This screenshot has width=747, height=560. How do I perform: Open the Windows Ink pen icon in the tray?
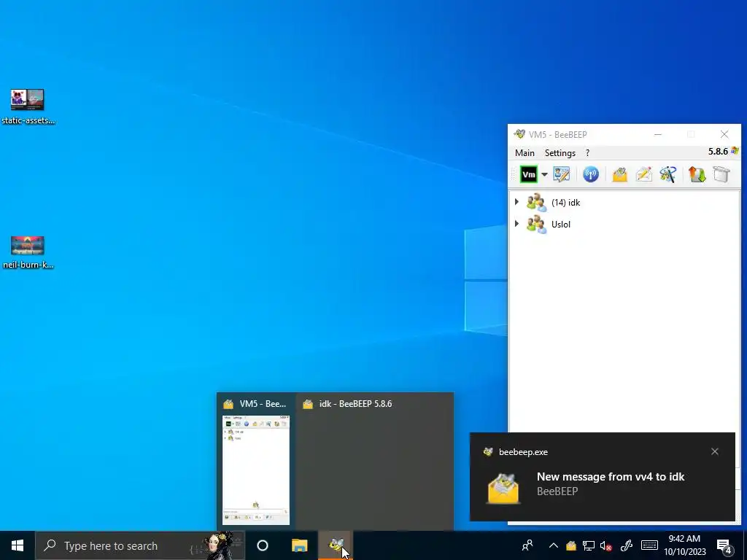626,545
